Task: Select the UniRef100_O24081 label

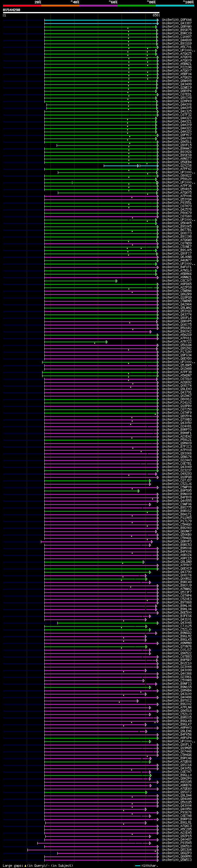Action: point(177,426)
